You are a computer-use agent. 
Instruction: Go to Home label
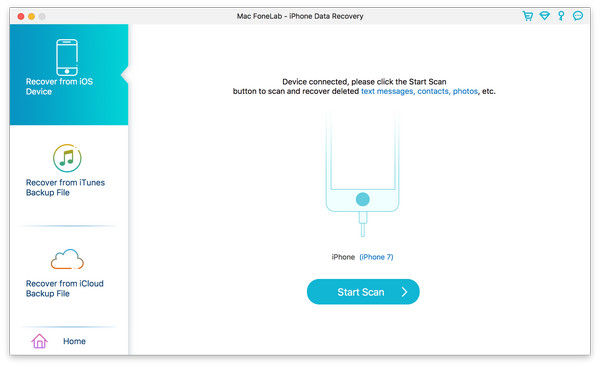tap(74, 341)
